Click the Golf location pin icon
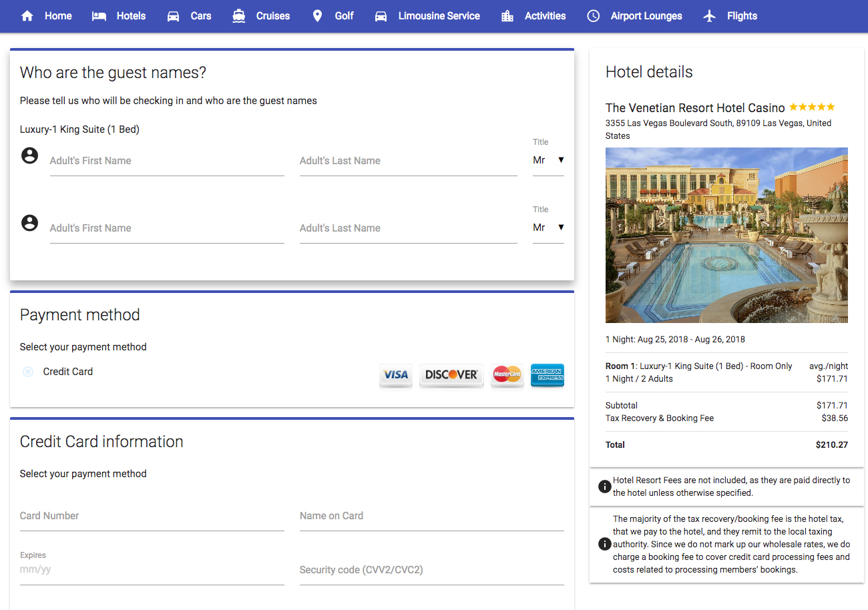Screen dimensions: 868x610 tap(317, 16)
